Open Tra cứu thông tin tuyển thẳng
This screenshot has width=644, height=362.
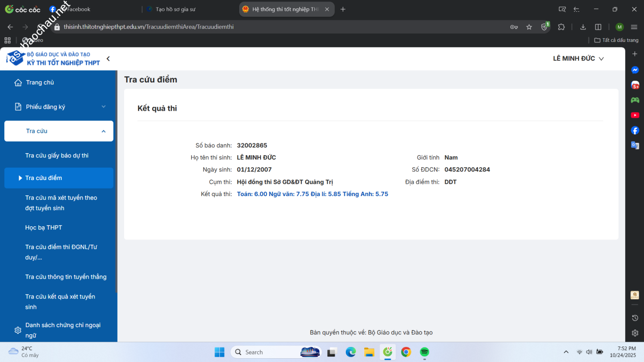tap(66, 277)
